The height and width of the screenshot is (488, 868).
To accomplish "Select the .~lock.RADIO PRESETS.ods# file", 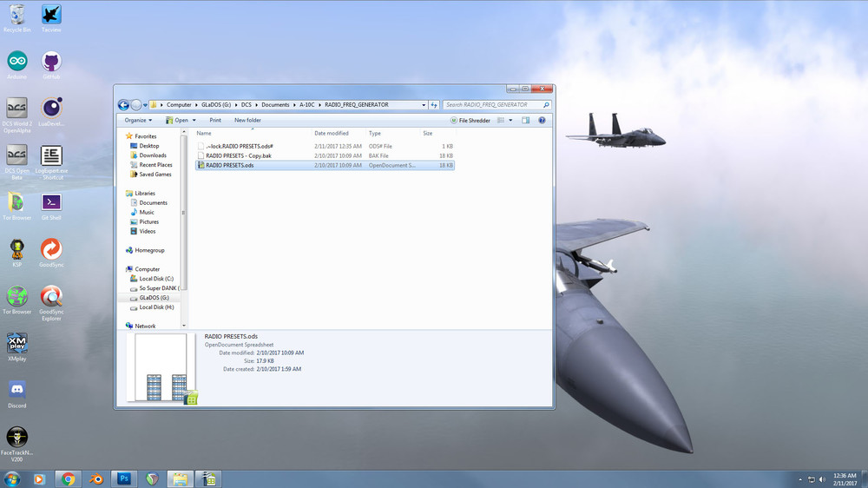I will point(325,146).
